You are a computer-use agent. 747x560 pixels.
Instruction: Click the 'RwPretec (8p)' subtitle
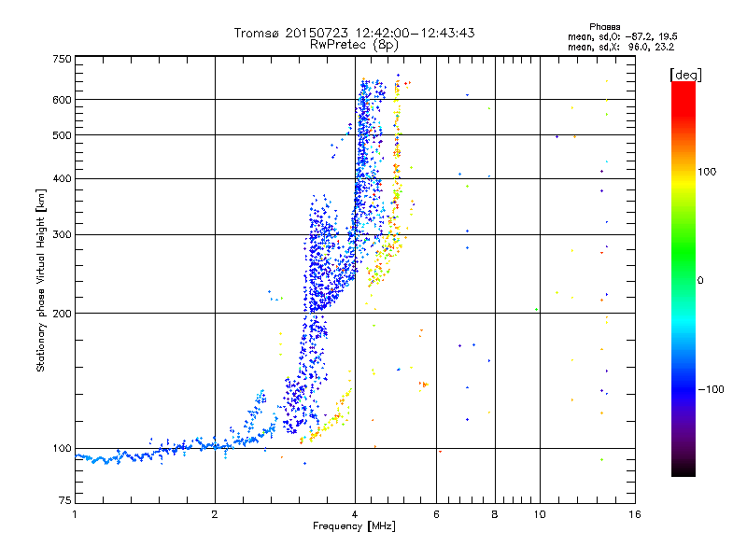[x=354, y=45]
